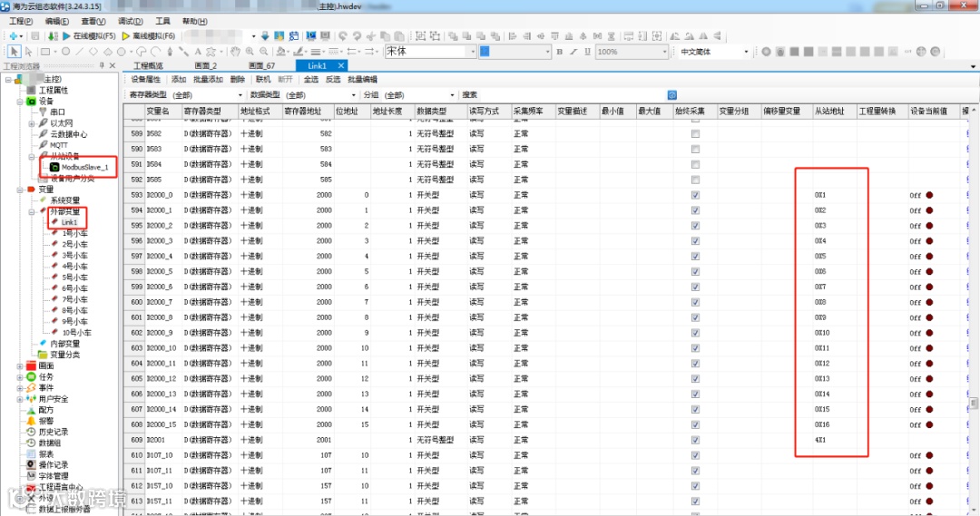Click the zoom out magnifier icon
980x516 pixels.
click(x=264, y=52)
